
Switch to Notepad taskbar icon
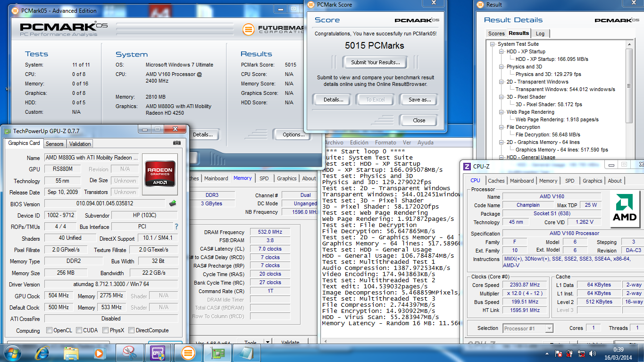click(x=247, y=353)
